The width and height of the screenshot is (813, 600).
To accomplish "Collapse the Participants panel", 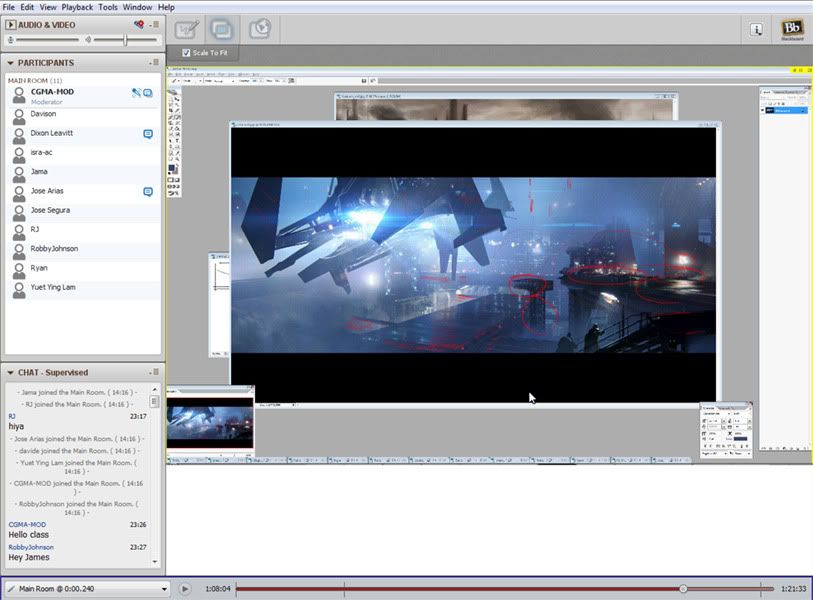I will (x=10, y=63).
